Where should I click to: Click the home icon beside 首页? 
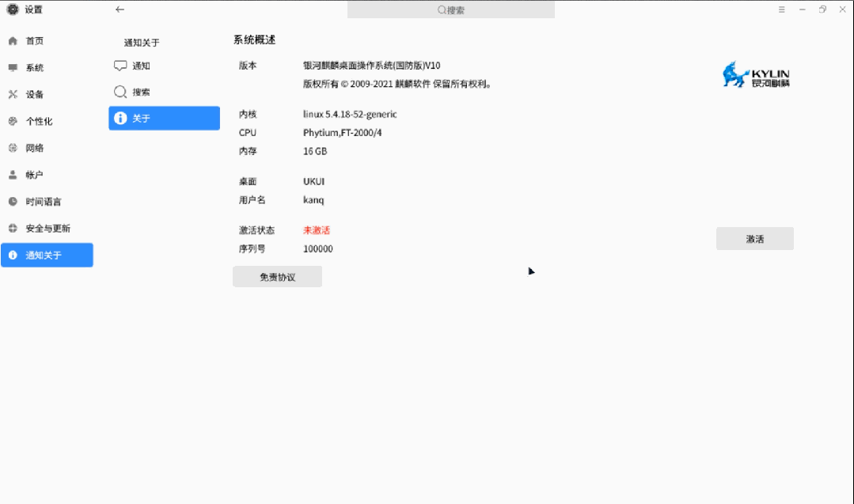click(x=13, y=41)
